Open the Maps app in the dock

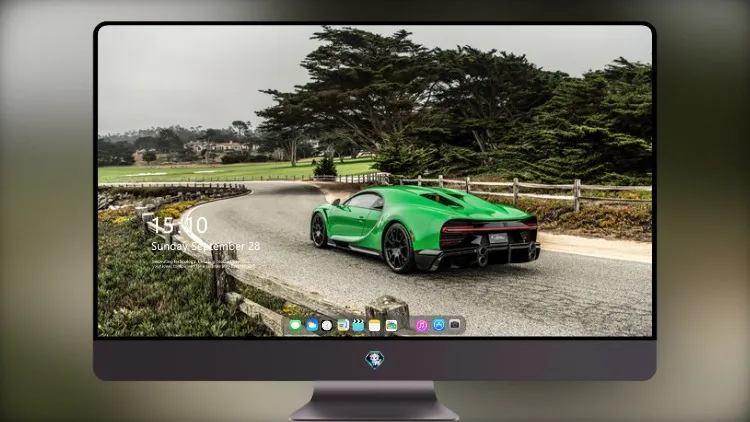coord(343,325)
